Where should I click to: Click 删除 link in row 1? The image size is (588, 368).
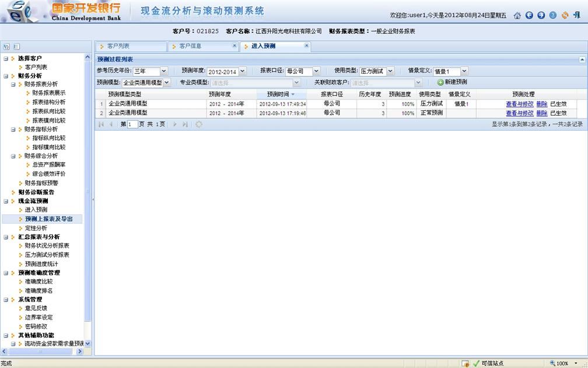[542, 104]
